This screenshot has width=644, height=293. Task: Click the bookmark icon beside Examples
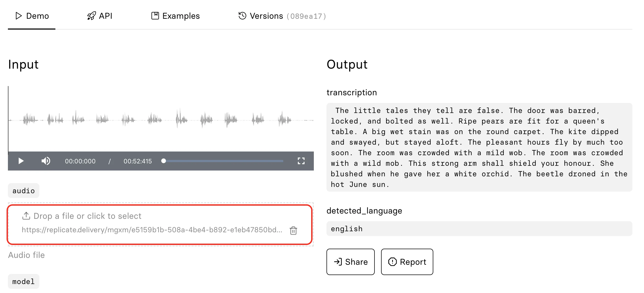point(155,16)
